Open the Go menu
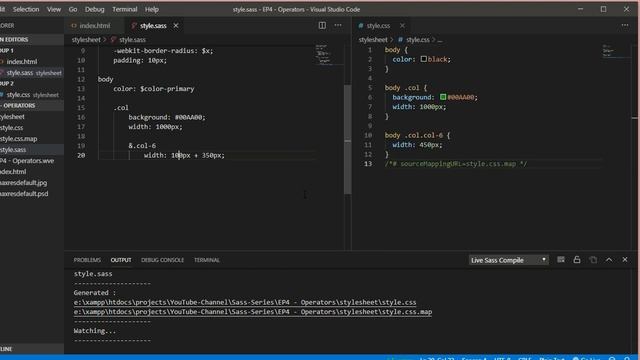The image size is (640, 360). click(73, 9)
